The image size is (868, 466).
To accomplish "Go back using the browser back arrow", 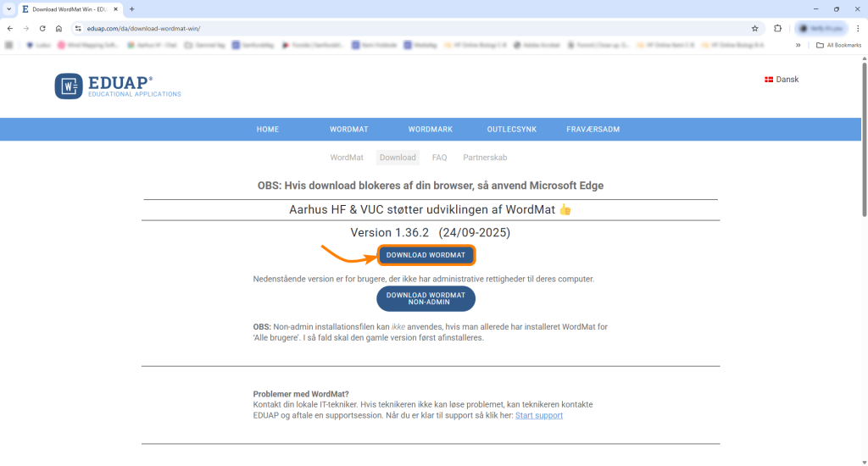I will coord(9,28).
